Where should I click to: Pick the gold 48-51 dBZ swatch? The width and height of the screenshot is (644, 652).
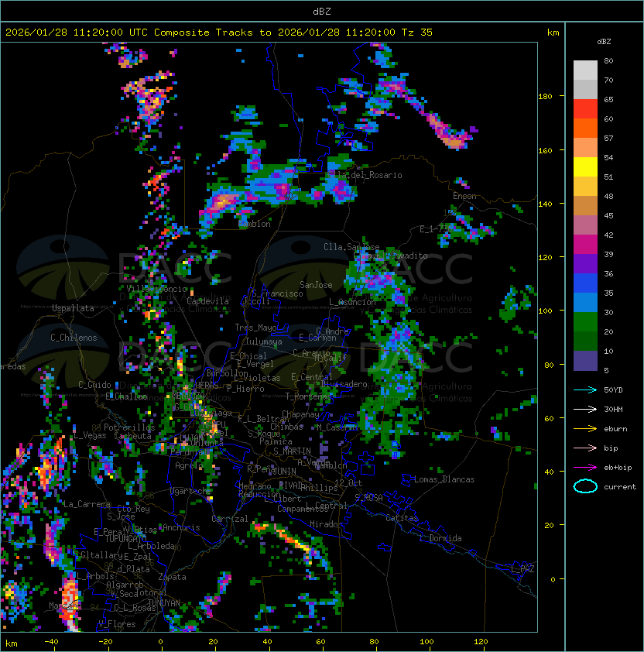pyautogui.click(x=585, y=187)
